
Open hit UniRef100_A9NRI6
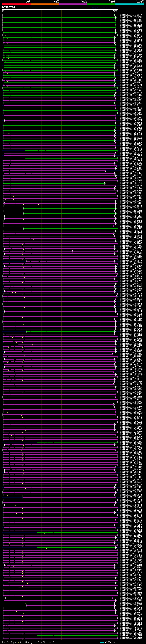click(131, 32)
